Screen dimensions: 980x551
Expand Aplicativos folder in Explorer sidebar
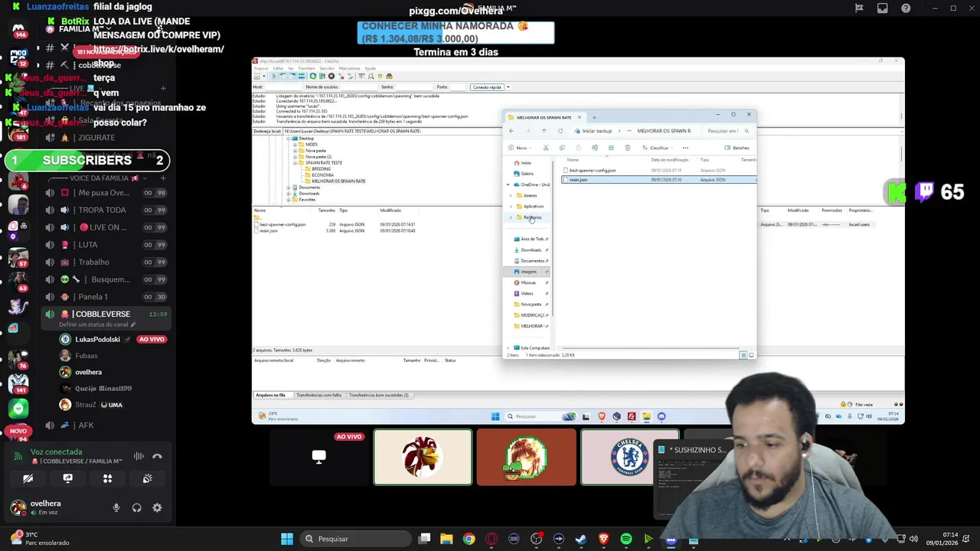coord(511,207)
